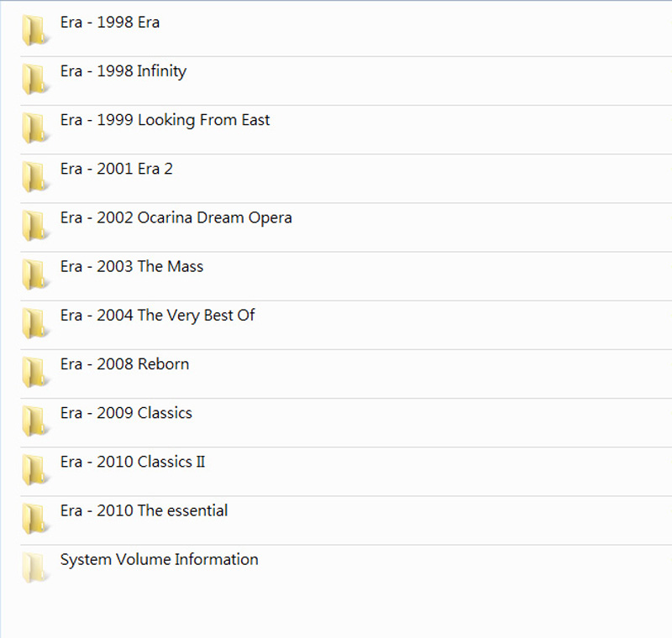The width and height of the screenshot is (672, 638).
Task: Click the "Era - 1998 Infinity" folder name
Action: (123, 71)
